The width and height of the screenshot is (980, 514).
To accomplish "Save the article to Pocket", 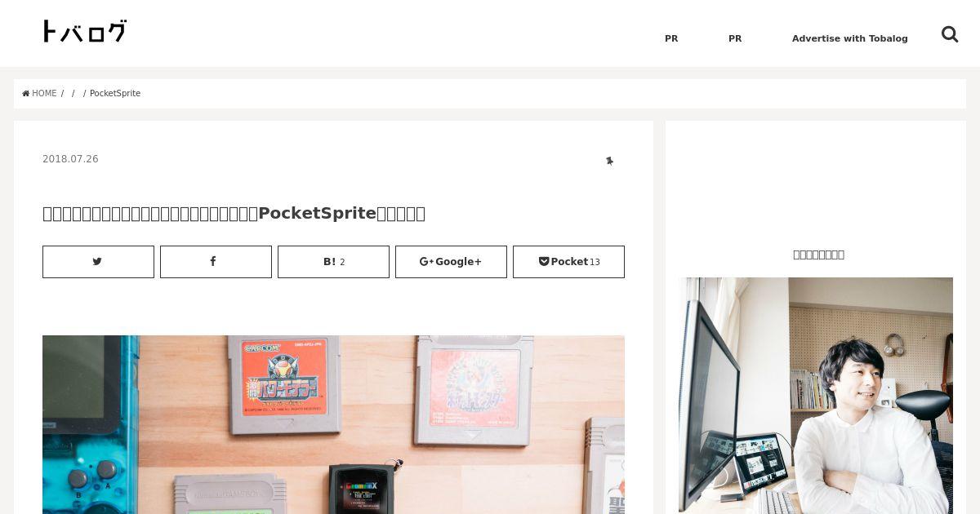I will click(x=568, y=262).
